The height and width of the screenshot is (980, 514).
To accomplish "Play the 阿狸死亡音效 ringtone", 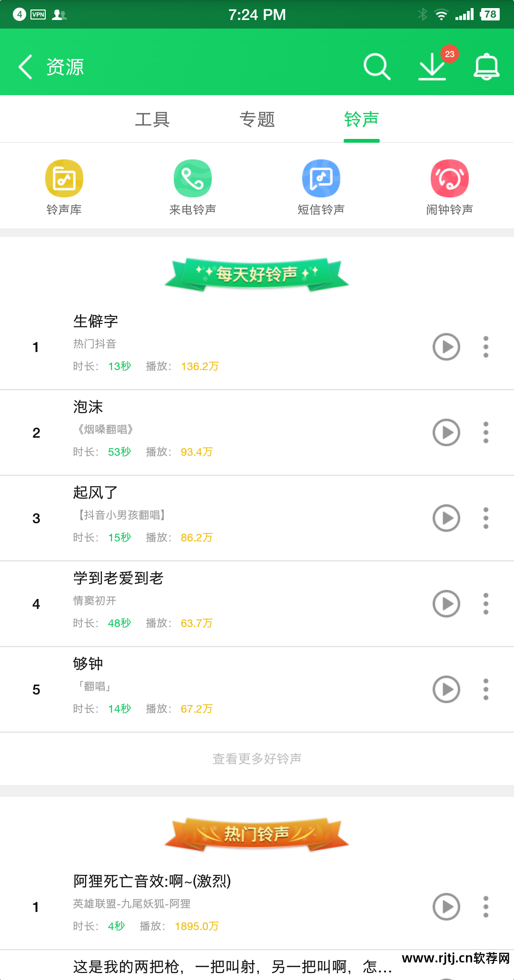I will click(x=446, y=907).
